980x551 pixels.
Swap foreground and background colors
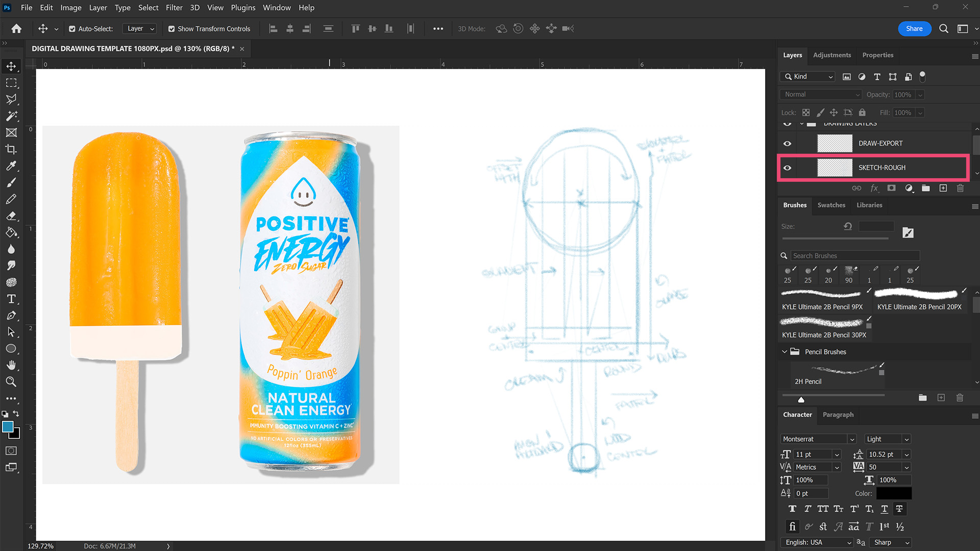(x=16, y=413)
